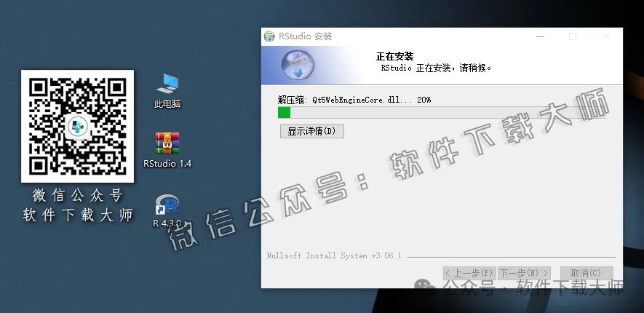Click the 微信公众号 caption under the QR code
Screen dimensions: 644x313
tap(78, 196)
